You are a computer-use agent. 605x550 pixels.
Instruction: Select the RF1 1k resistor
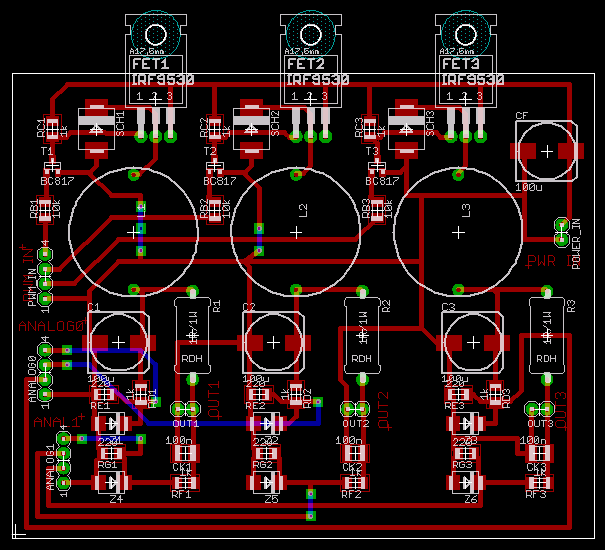pos(185,483)
